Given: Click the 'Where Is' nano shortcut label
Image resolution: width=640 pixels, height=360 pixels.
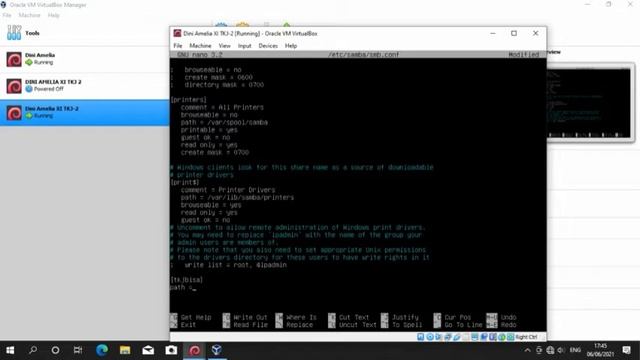Looking at the screenshot, I should (301, 317).
